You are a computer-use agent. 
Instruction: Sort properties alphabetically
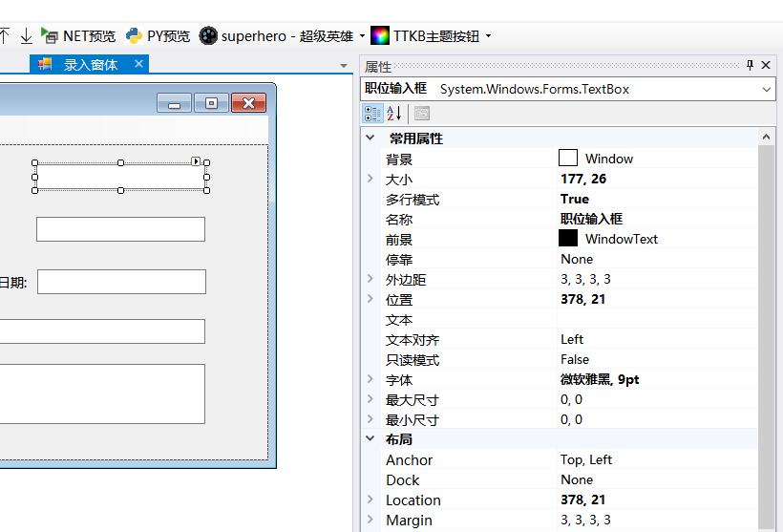[x=394, y=114]
